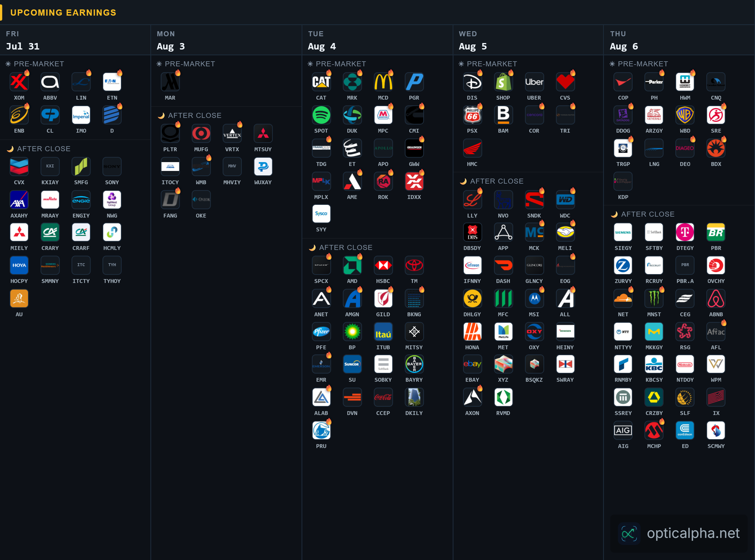Select the AU AngloGold icon

(x=19, y=298)
